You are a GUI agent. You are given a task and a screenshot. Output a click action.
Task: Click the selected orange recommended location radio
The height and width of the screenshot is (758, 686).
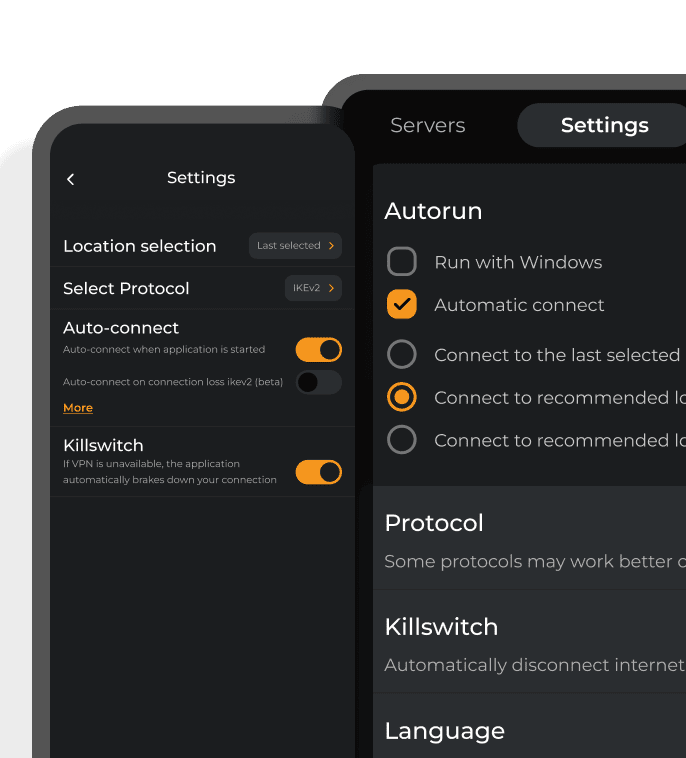point(402,397)
